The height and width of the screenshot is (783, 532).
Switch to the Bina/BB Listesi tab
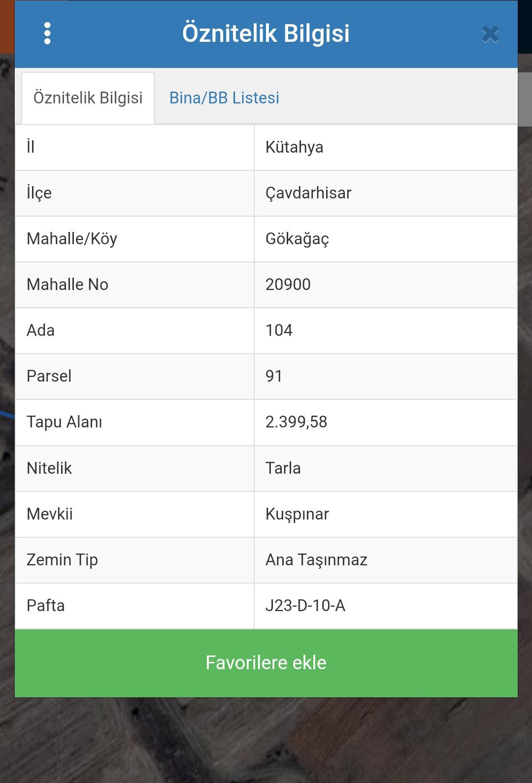click(x=224, y=98)
